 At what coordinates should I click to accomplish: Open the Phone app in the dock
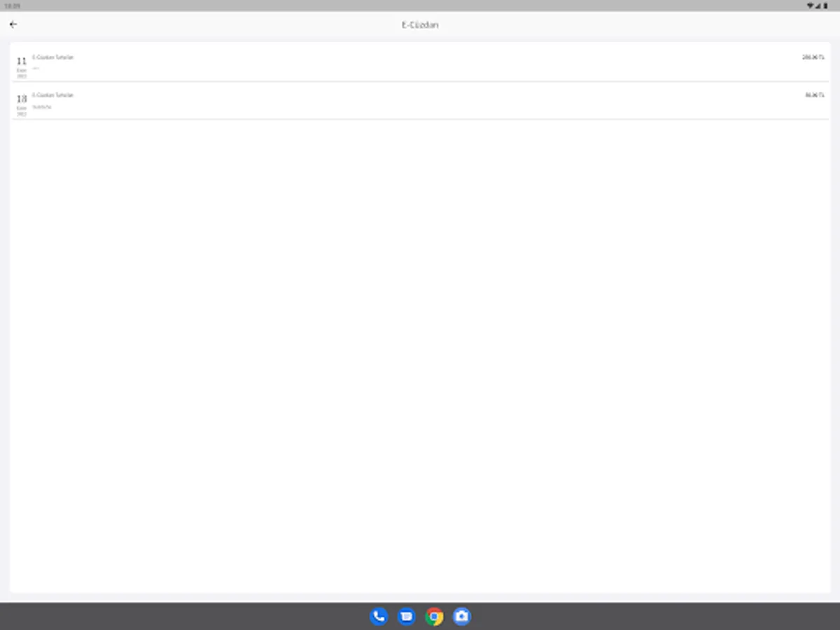tap(379, 616)
